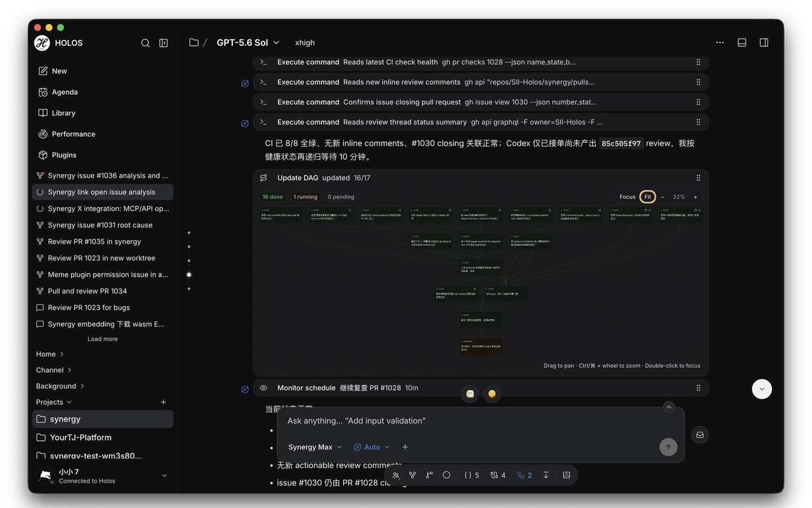The image size is (812, 508).
Task: Open 'Synergy X integration: MCP/API' session
Action: [x=103, y=208]
